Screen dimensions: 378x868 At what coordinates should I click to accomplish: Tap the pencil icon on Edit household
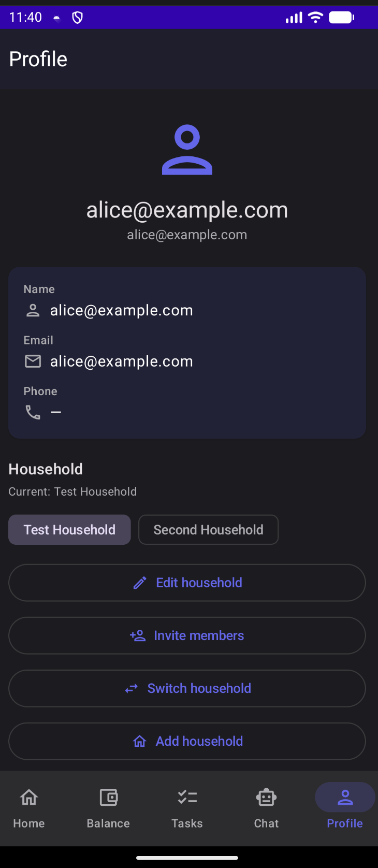click(x=140, y=583)
